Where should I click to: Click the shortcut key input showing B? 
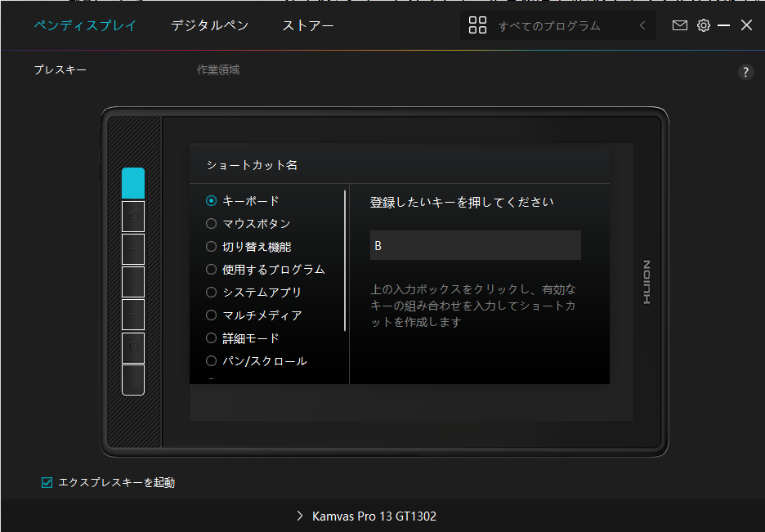[475, 245]
